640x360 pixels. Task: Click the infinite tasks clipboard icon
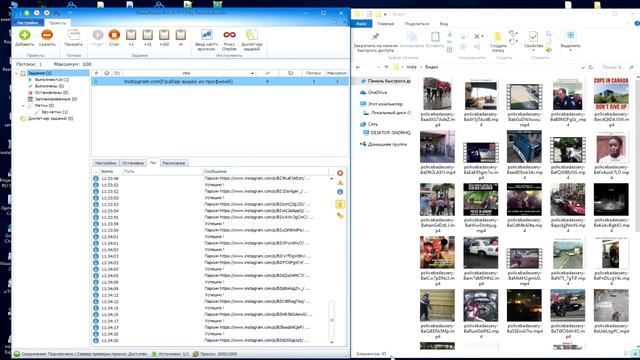point(181,35)
